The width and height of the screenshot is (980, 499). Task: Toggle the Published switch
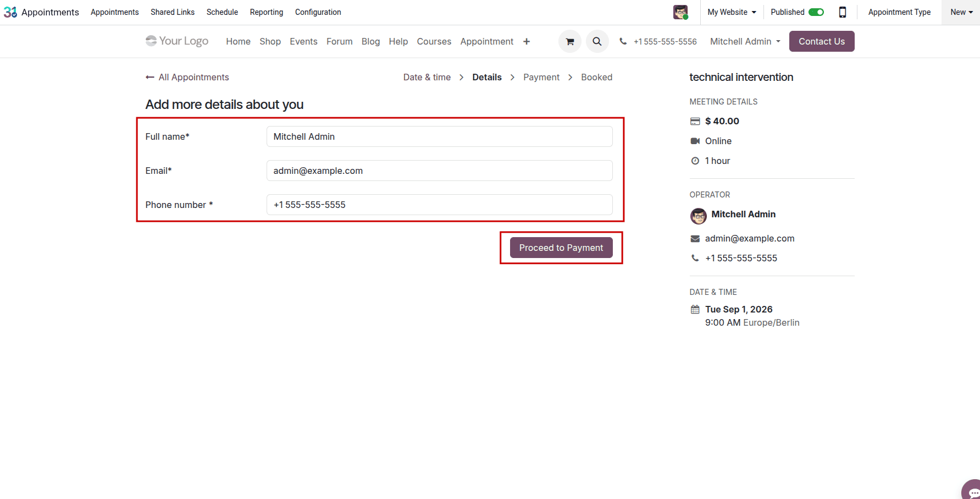[816, 12]
